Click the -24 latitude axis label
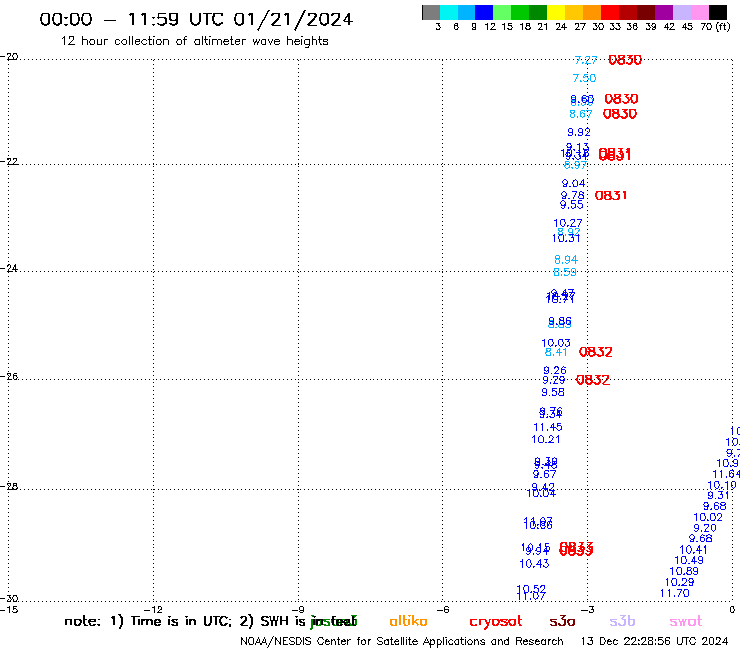The height and width of the screenshot is (650, 740). click(x=9, y=268)
